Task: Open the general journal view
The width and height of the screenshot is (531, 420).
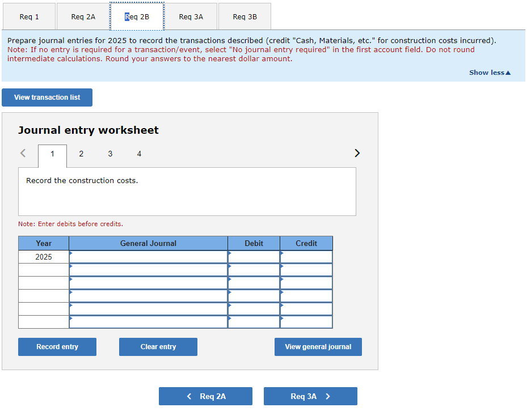Action: pos(318,346)
